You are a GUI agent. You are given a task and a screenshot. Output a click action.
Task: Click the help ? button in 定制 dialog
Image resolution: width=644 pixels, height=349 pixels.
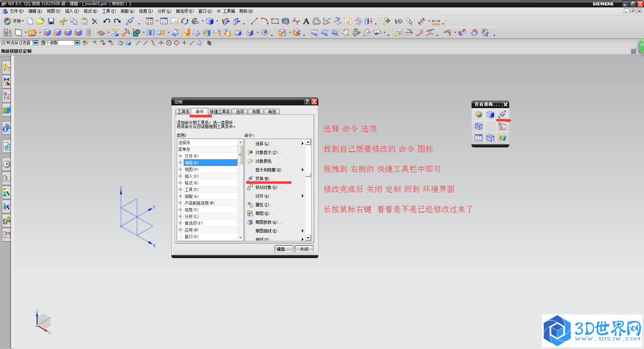[307, 102]
